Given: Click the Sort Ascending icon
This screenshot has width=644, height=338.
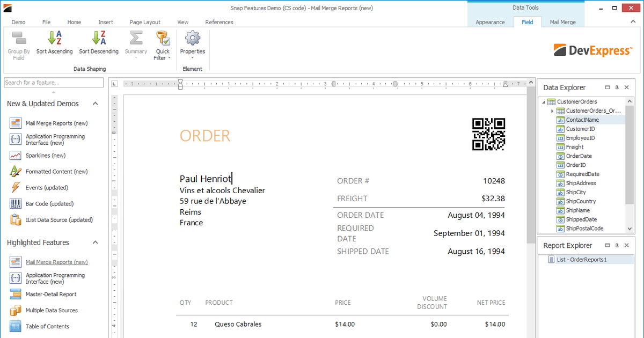Looking at the screenshot, I should (54, 39).
